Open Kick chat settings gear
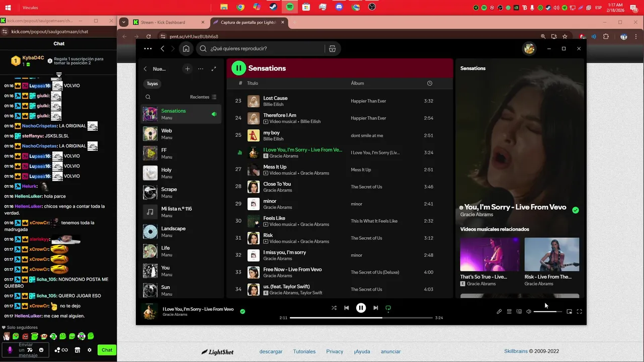 click(90, 350)
